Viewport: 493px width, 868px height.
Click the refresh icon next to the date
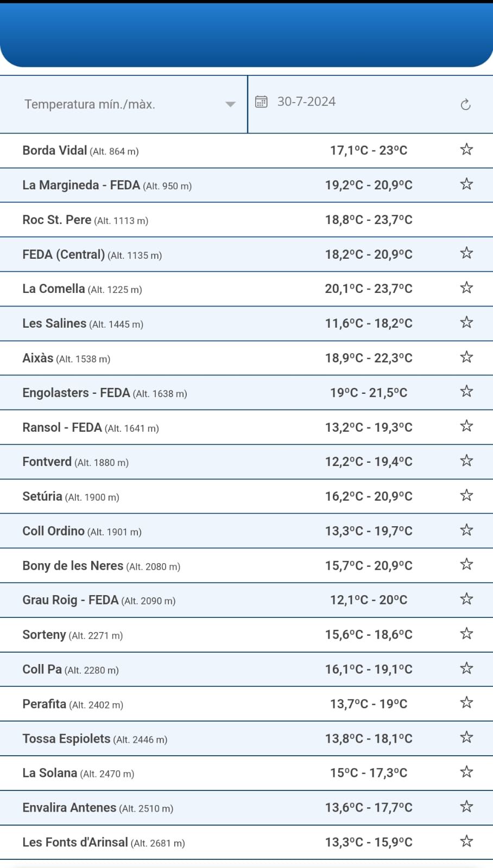coord(465,105)
